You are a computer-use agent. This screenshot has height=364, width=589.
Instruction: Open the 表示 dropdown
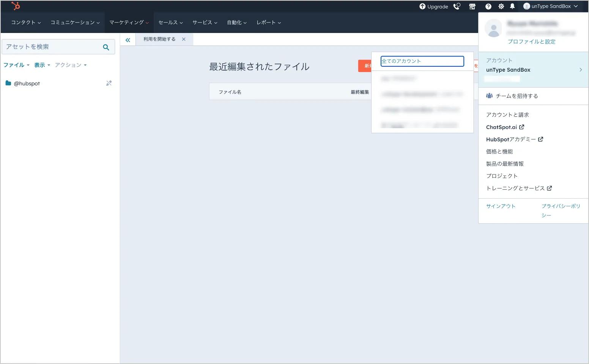pos(39,65)
